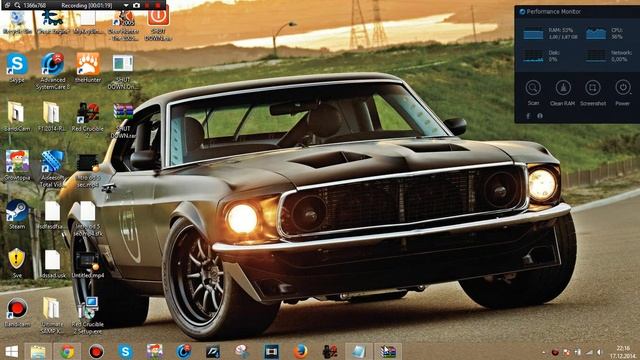This screenshot has height=360, width=640.
Task: Open the dropdown arrow on the recording bar
Action: pos(126,5)
